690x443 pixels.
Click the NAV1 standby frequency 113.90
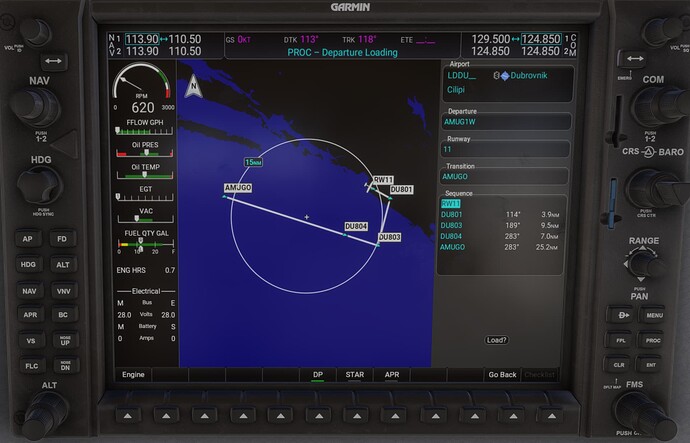click(142, 39)
